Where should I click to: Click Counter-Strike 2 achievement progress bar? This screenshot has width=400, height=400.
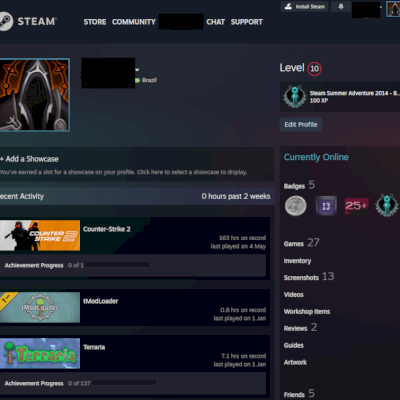118,265
